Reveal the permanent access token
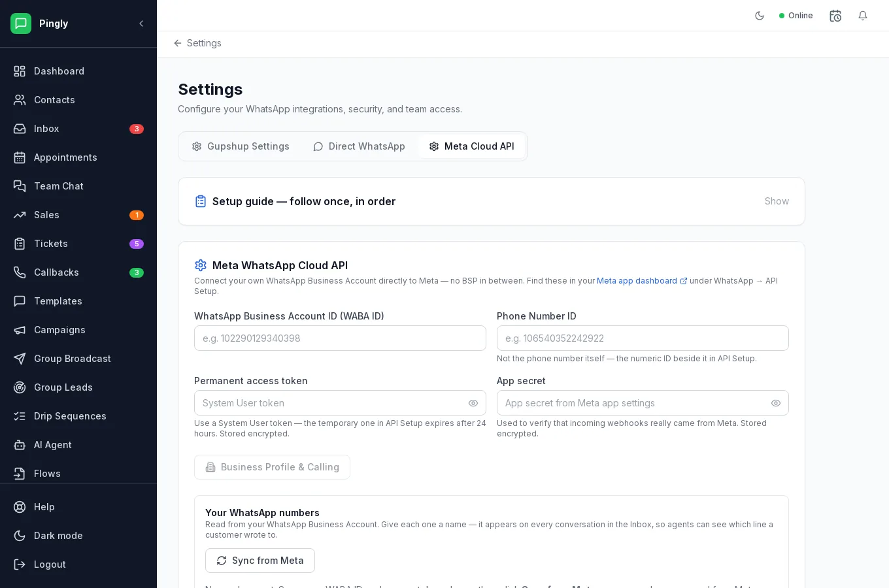 pyautogui.click(x=473, y=403)
